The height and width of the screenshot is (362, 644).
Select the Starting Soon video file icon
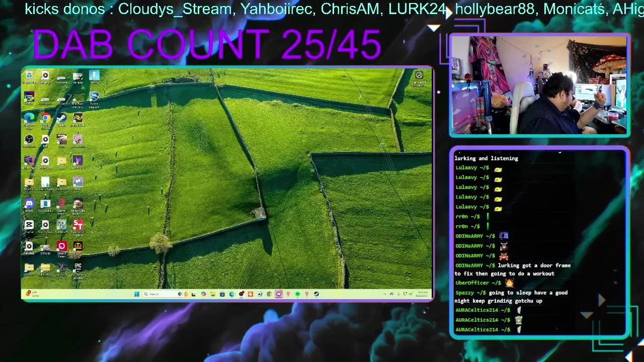point(45,227)
